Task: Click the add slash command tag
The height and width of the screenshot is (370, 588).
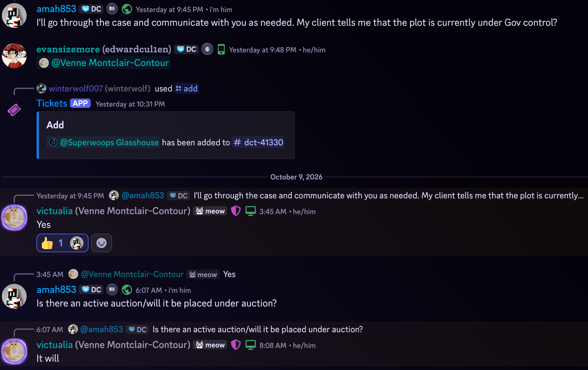Action: (187, 89)
